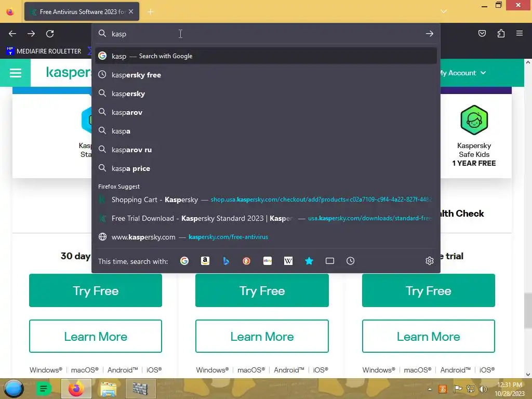The image size is (532, 399).
Task: Show hidden system tray icons
Action: 430,389
